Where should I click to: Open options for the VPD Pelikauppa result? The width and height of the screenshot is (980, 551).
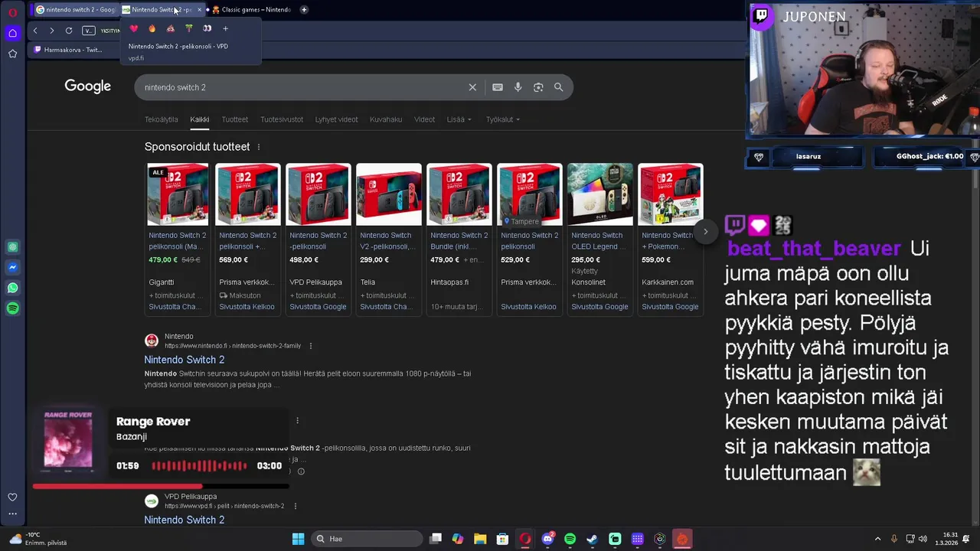(x=295, y=506)
